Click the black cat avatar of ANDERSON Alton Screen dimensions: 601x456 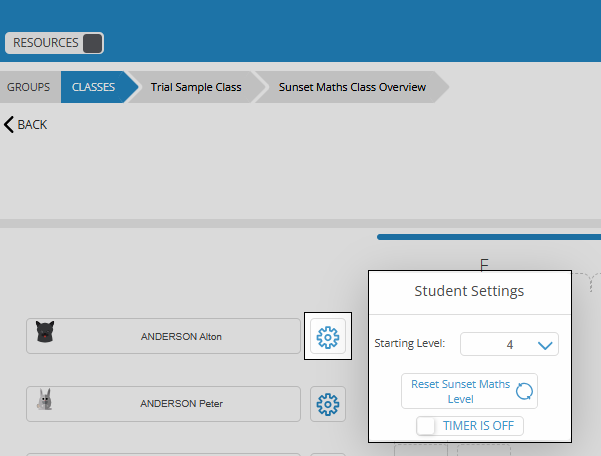45,331
